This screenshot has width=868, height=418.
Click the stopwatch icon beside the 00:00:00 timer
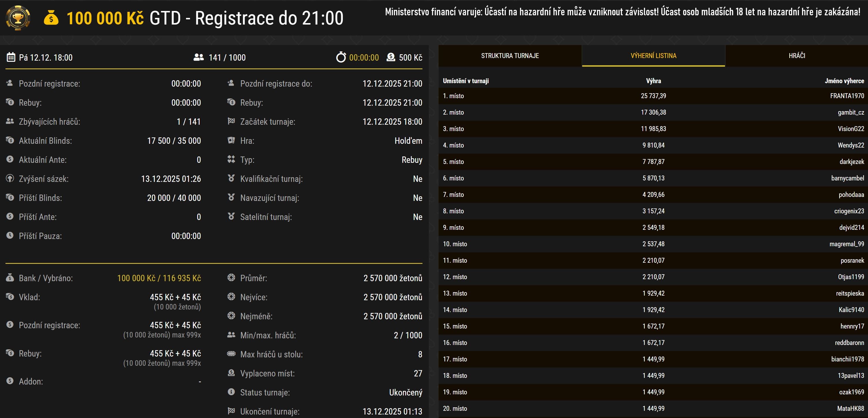coord(341,57)
